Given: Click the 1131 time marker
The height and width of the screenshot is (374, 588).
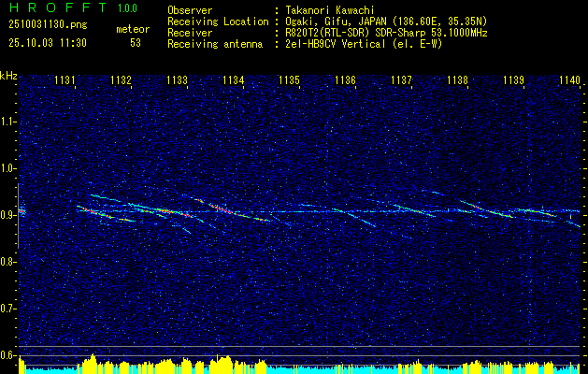Looking at the screenshot, I should pos(65,79).
